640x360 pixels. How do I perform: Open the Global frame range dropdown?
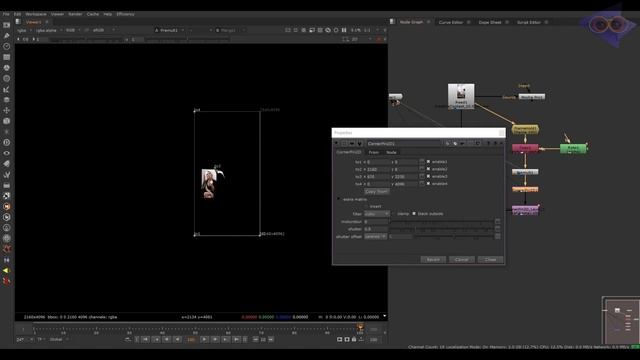tap(59, 340)
